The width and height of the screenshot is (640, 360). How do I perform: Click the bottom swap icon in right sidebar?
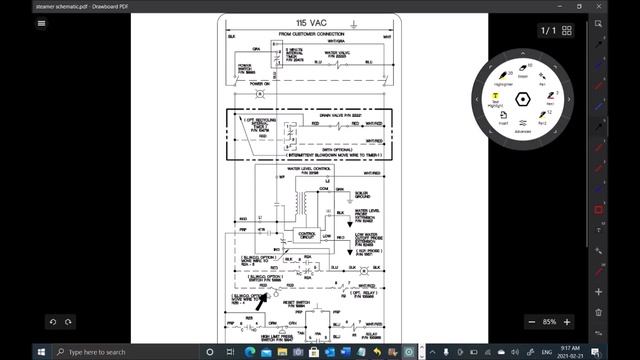[x=598, y=333]
